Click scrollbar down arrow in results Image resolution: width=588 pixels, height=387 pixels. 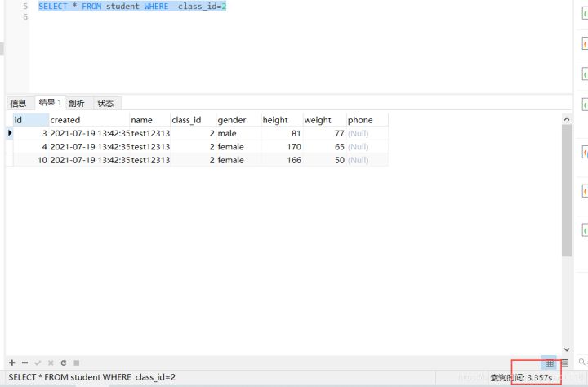point(567,349)
